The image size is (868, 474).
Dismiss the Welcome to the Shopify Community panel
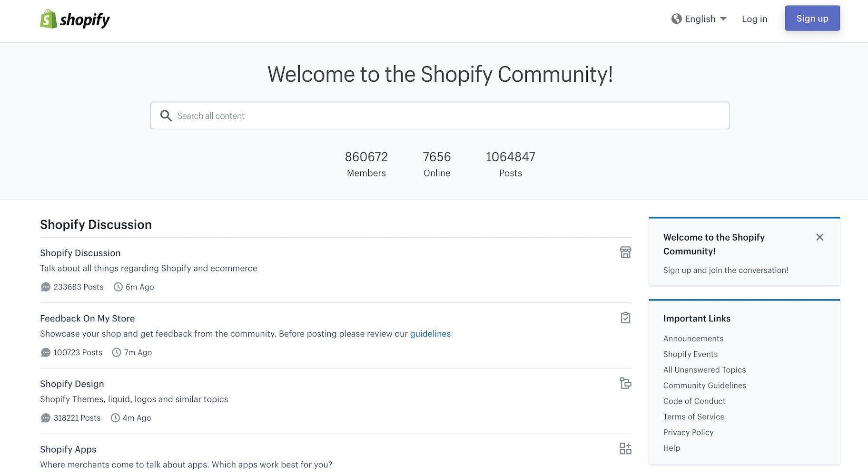point(819,237)
